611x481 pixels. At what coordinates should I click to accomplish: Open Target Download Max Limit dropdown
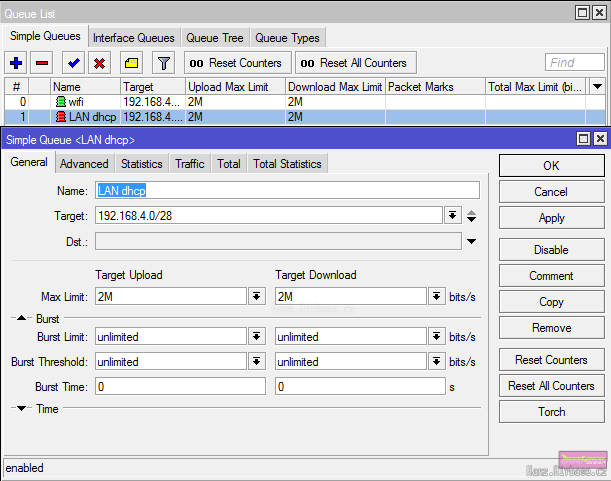pos(436,297)
